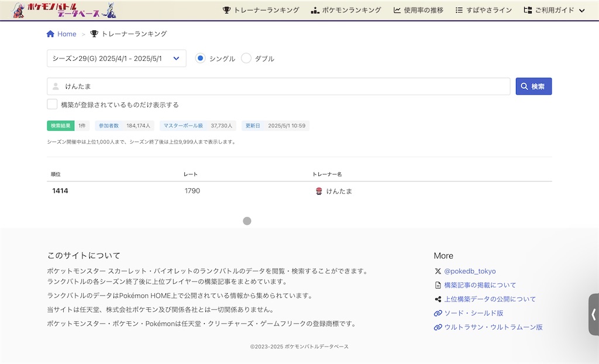Click the person icon inside the search field
The width and height of the screenshot is (599, 364).
(x=56, y=86)
